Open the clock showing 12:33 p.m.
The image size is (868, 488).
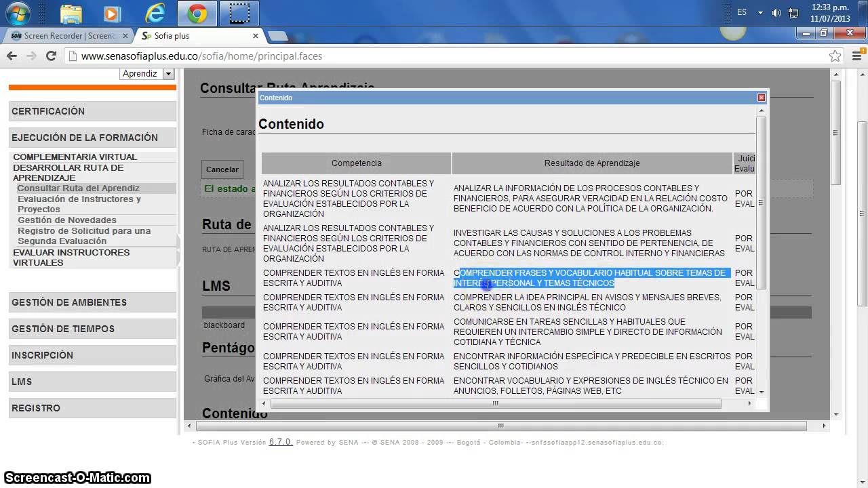(831, 13)
